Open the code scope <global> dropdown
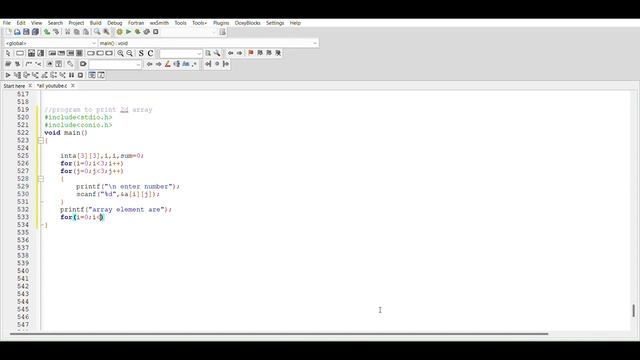 coord(51,43)
